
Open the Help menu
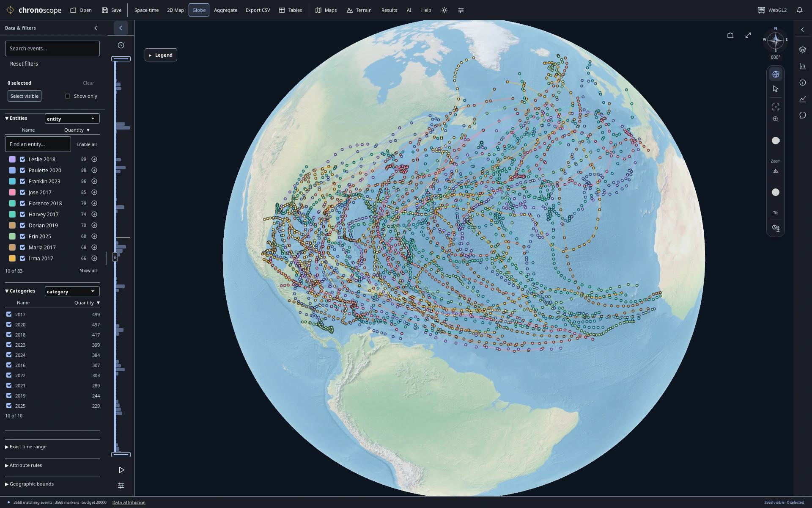[x=426, y=10]
